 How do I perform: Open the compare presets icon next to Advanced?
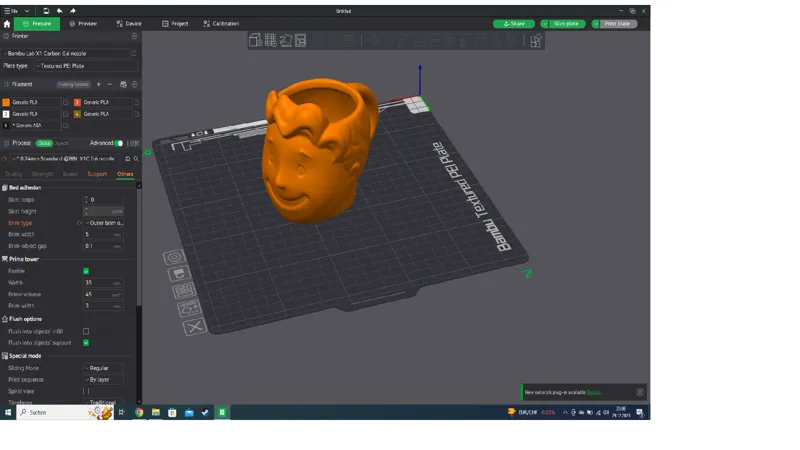135,143
